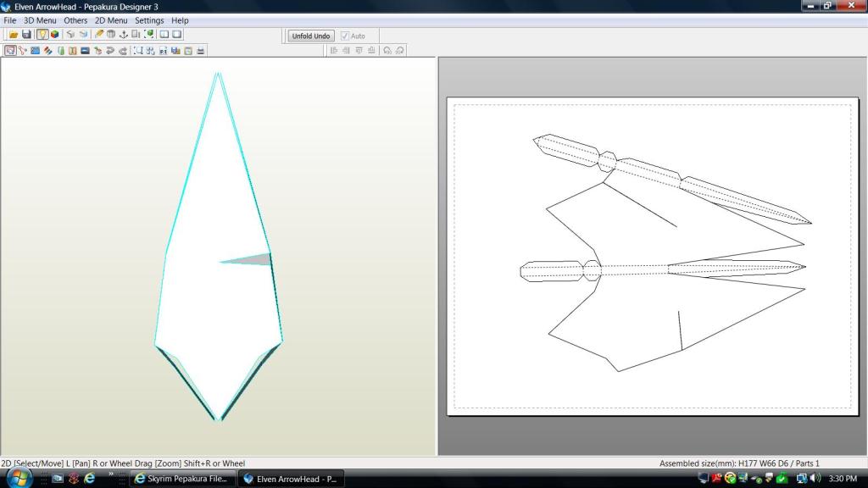This screenshot has height=488, width=868.
Task: Click the rotate counterclockwise icon
Action: click(x=387, y=51)
